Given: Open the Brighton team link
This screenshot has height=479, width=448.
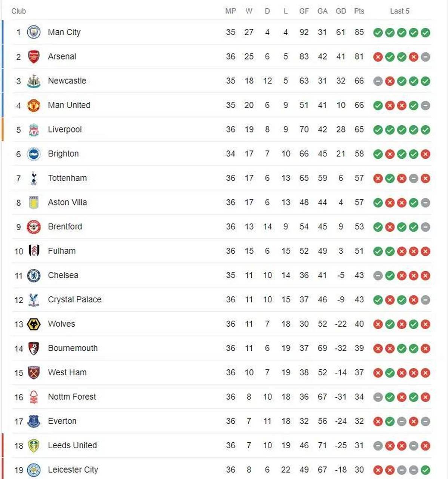Looking at the screenshot, I should click(x=63, y=154).
